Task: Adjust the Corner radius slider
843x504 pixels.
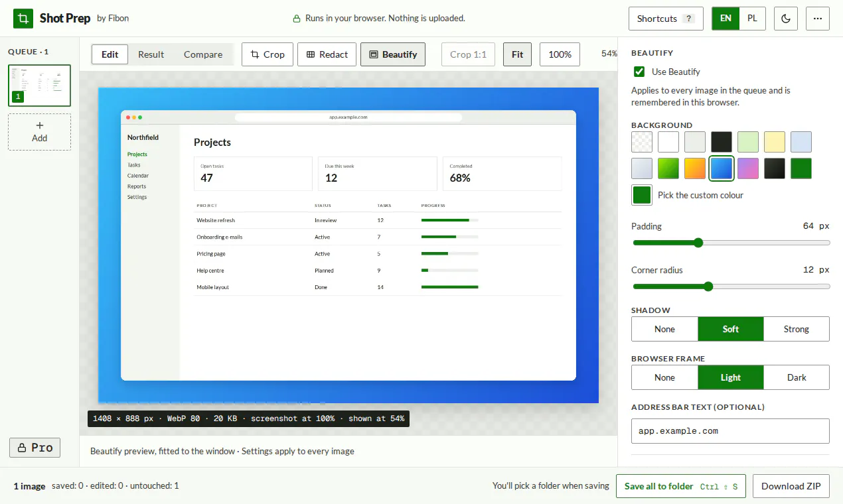Action: (x=731, y=286)
